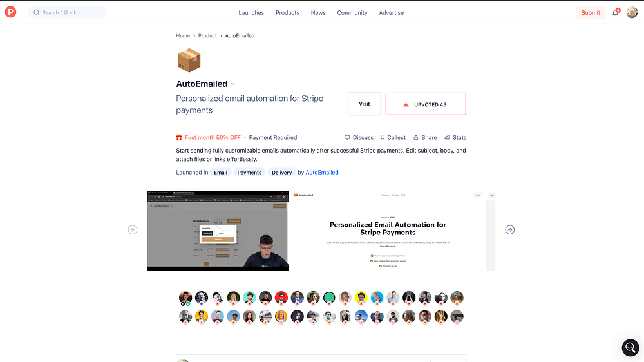Screen dimensions: 644x362
Task: Click the Stats chart icon link
Action: 455,137
